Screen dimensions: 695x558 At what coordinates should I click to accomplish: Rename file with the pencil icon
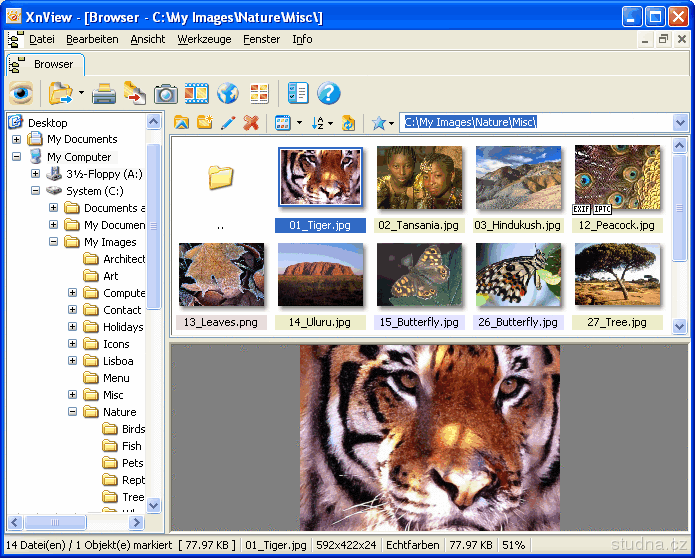pos(228,123)
